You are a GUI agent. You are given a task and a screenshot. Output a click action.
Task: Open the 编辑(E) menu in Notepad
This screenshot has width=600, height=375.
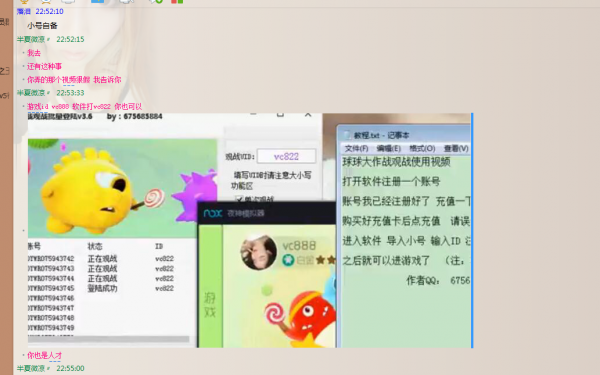pyautogui.click(x=388, y=148)
